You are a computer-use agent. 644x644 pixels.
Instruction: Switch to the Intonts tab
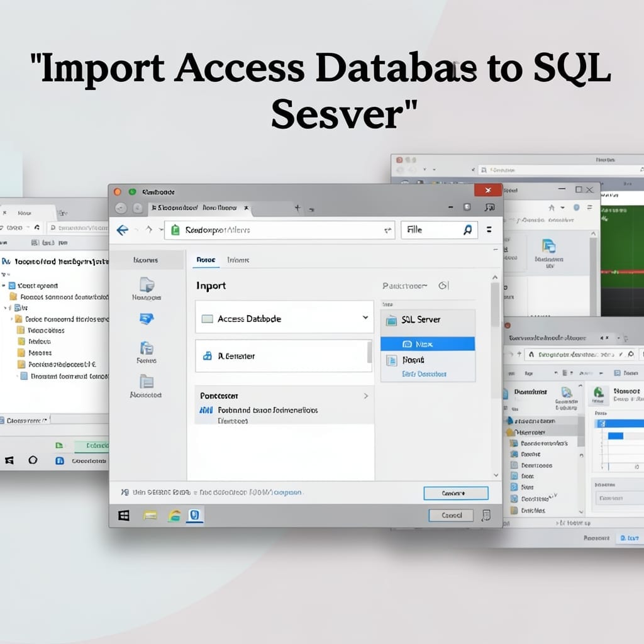click(238, 260)
